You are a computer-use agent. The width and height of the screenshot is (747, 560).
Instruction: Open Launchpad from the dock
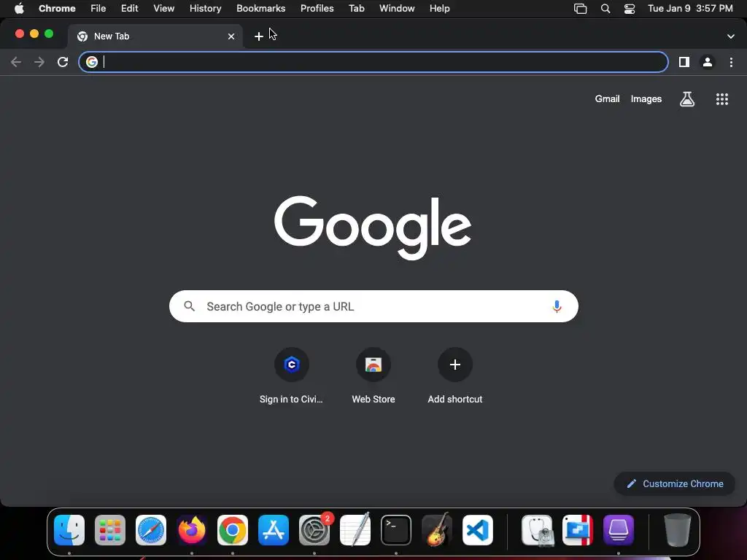pyautogui.click(x=110, y=530)
